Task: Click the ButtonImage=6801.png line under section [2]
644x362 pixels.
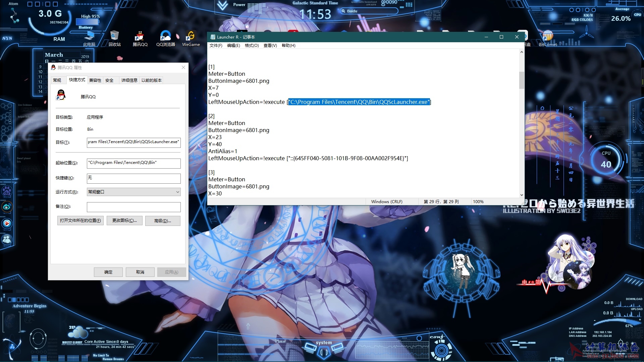Action: (x=239, y=130)
